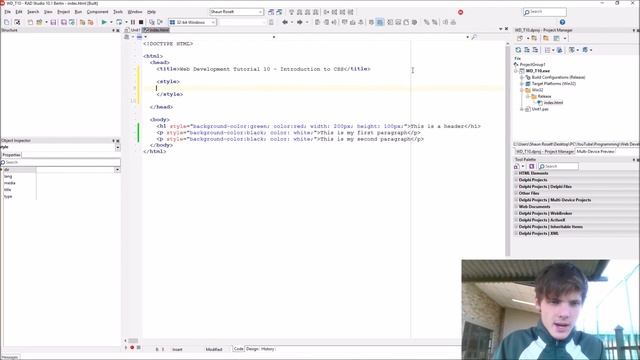This screenshot has height=360, width=640.
Task: Select the media property row
Action: coord(60,183)
